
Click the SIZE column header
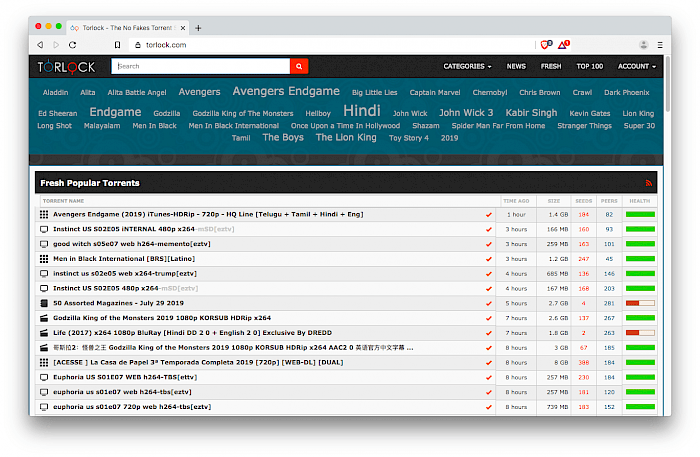[554, 201]
